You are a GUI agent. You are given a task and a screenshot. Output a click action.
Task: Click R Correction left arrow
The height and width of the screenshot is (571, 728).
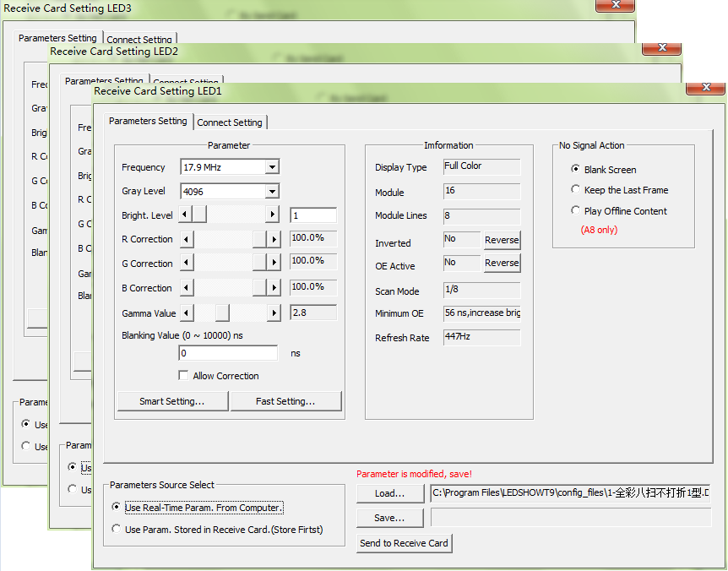(x=187, y=239)
